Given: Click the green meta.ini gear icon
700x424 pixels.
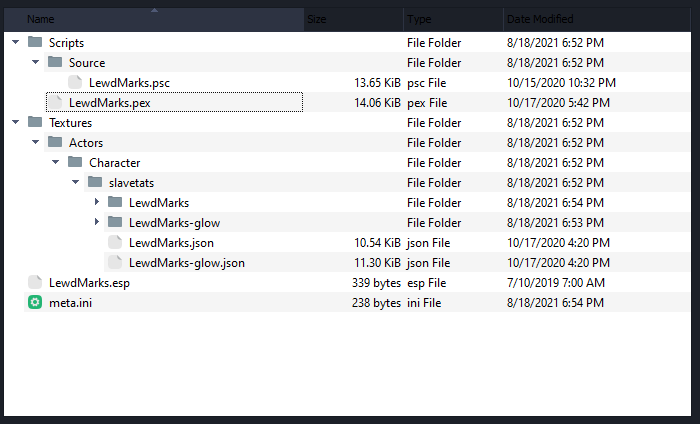Looking at the screenshot, I should click(35, 302).
